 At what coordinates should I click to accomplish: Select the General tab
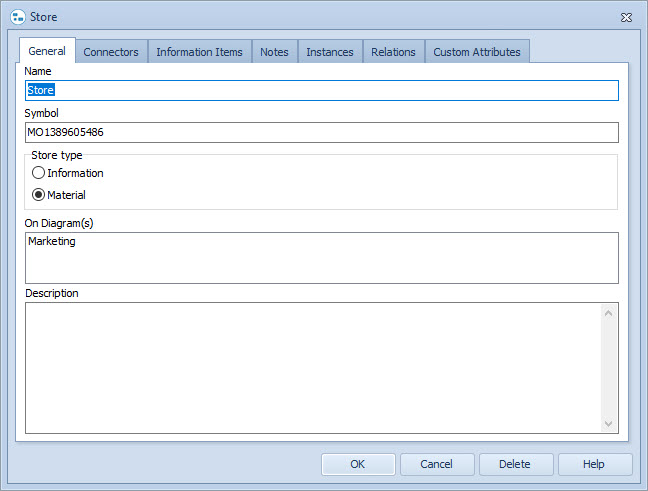pos(47,51)
